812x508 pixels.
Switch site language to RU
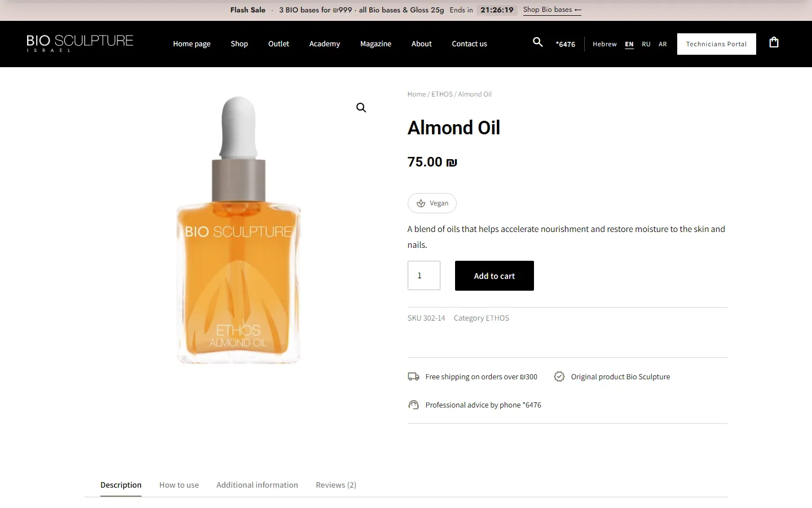pos(646,44)
